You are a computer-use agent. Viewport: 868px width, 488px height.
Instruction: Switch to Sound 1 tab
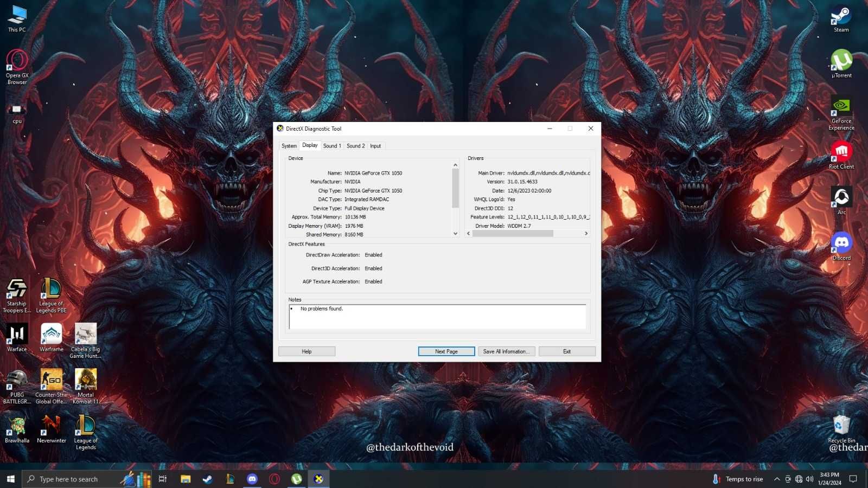point(332,146)
